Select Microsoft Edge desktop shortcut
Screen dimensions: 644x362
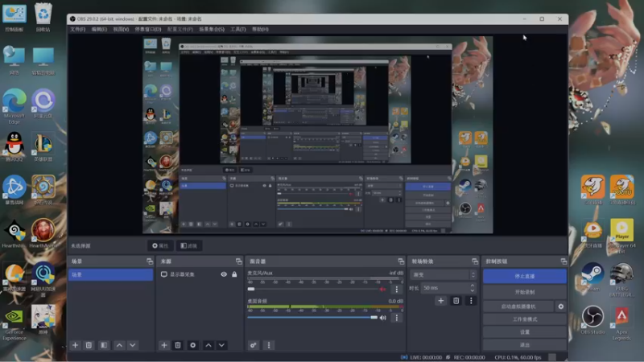(x=14, y=106)
